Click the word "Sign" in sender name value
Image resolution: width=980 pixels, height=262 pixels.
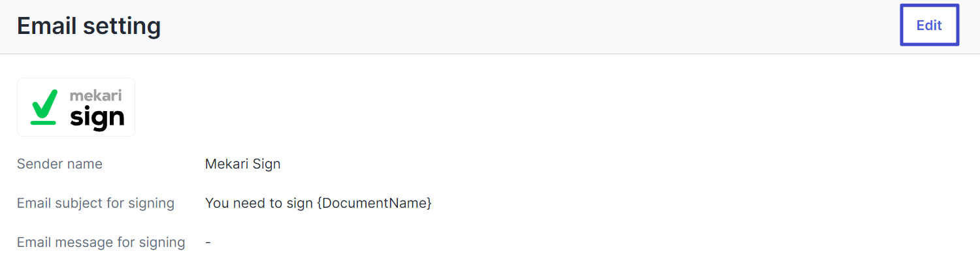[x=267, y=164]
